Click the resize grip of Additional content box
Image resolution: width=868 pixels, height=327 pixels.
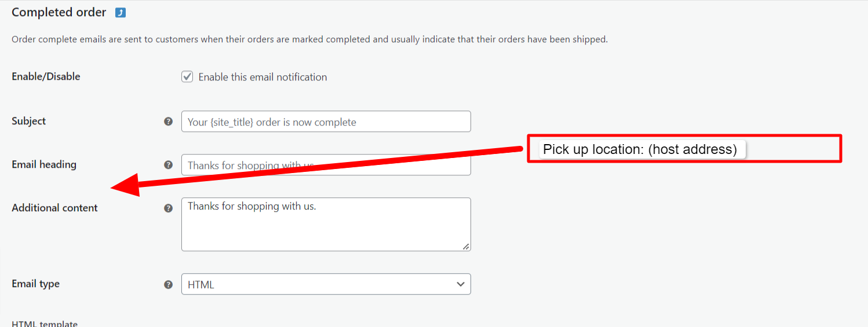(x=466, y=247)
